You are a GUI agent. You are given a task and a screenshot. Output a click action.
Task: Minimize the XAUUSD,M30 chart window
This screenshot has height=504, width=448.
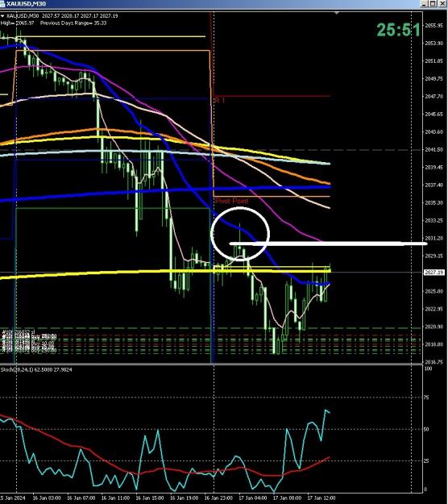click(425, 3)
